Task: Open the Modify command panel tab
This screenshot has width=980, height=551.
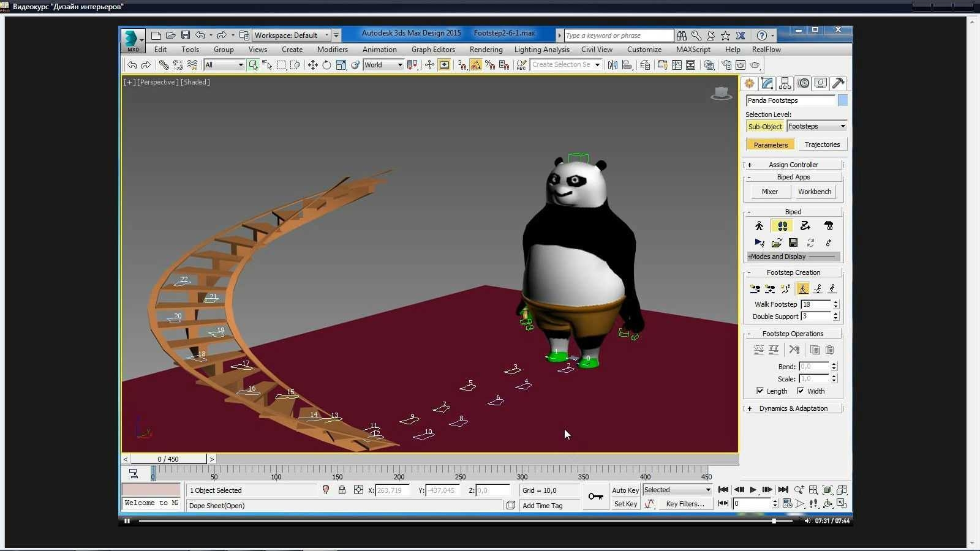Action: (767, 83)
